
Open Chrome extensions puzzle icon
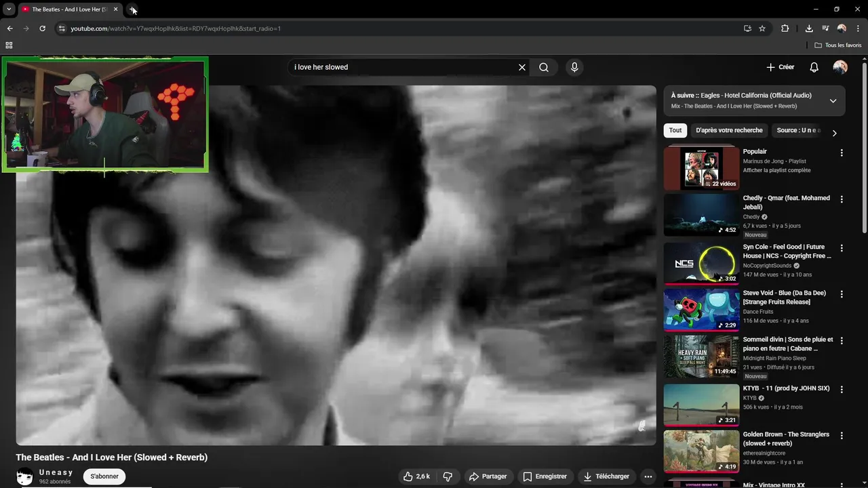tap(785, 28)
